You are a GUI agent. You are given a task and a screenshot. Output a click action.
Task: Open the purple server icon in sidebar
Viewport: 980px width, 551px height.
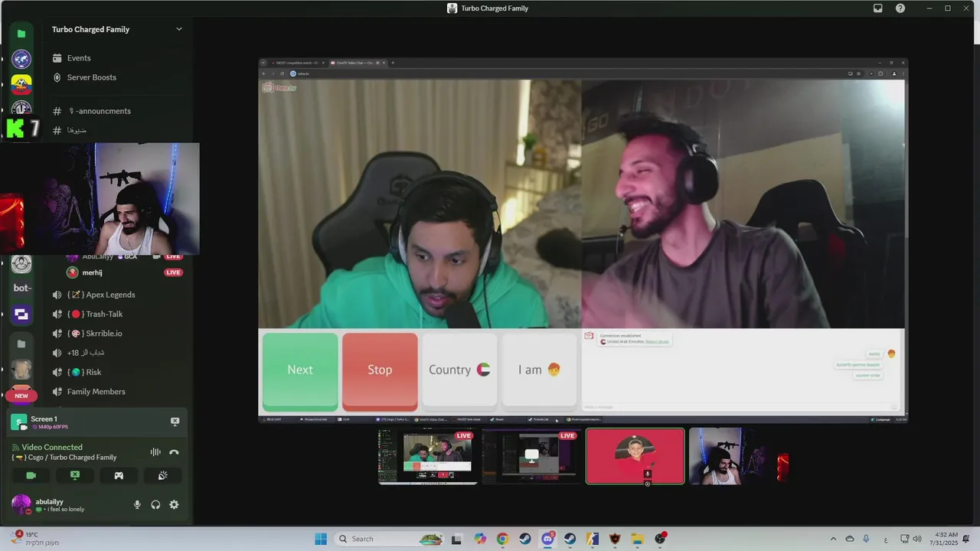(21, 314)
